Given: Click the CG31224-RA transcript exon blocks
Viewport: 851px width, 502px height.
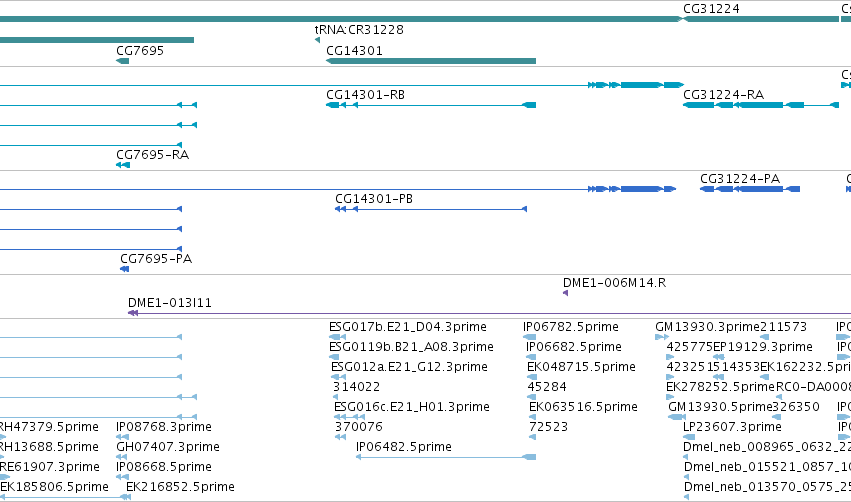Looking at the screenshot, I should tap(761, 105).
